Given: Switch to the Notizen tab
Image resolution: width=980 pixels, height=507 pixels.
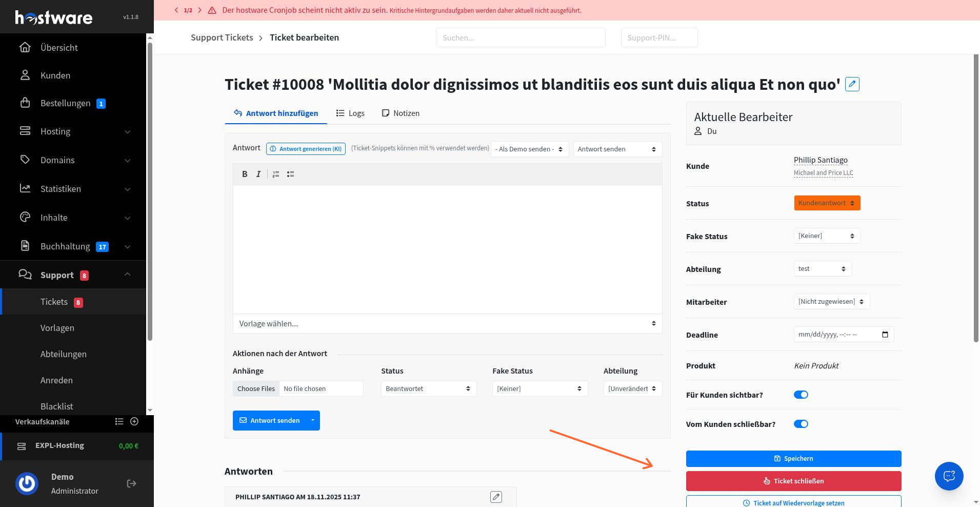Looking at the screenshot, I should (x=401, y=113).
